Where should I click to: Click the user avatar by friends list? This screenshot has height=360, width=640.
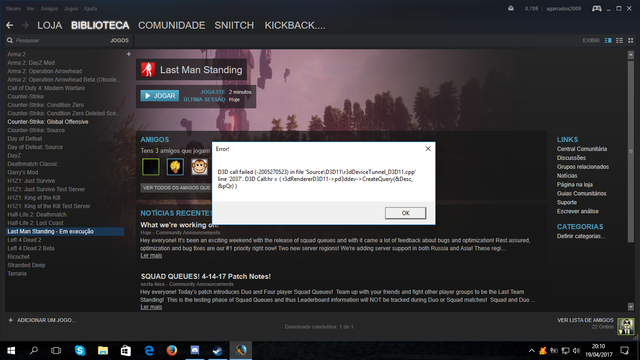625,326
